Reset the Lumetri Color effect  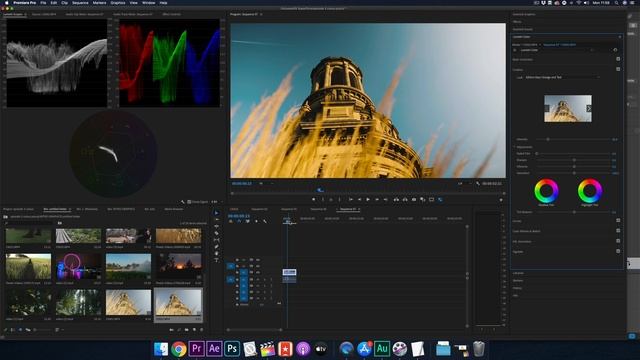click(x=615, y=50)
